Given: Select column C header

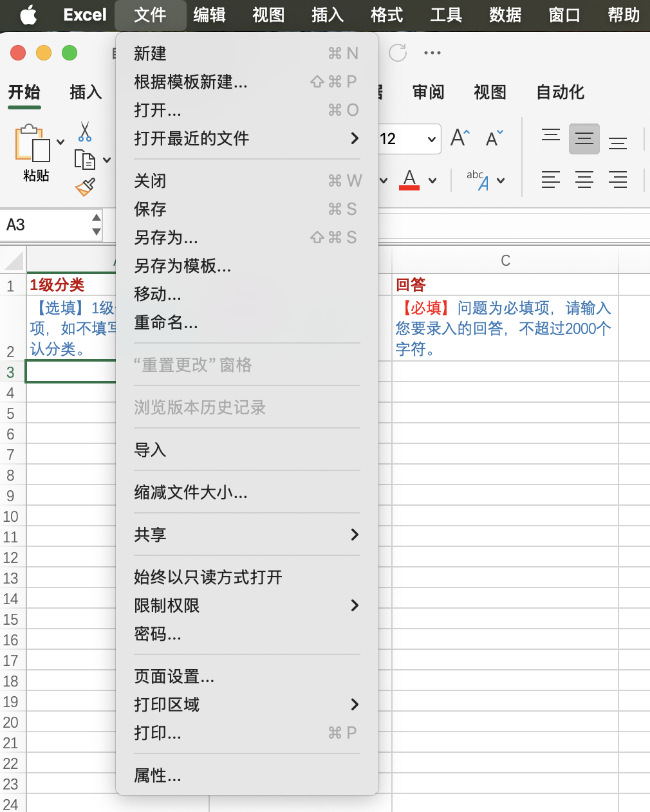Looking at the screenshot, I should click(505, 261).
